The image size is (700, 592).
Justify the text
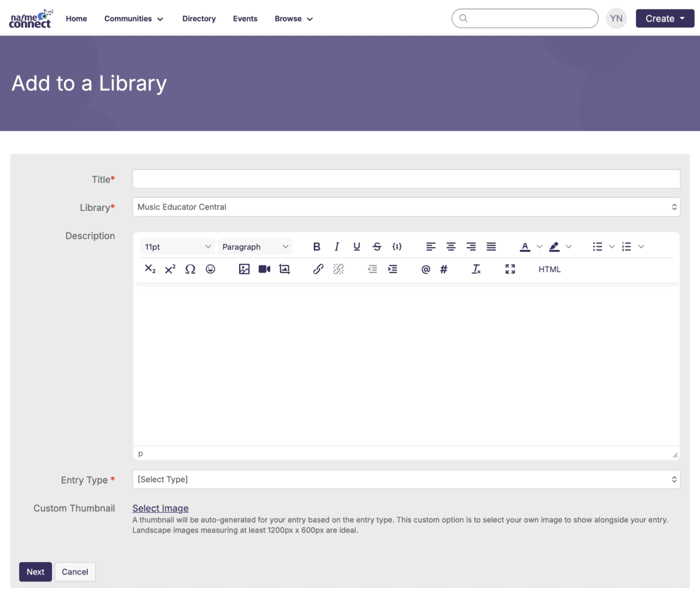coord(491,246)
